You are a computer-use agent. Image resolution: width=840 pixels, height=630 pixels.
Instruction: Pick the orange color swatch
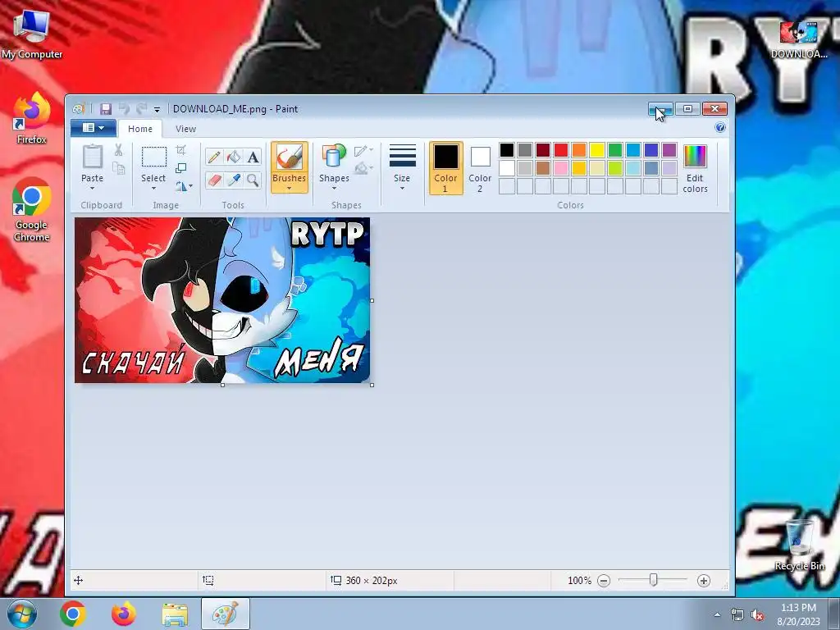(x=579, y=150)
